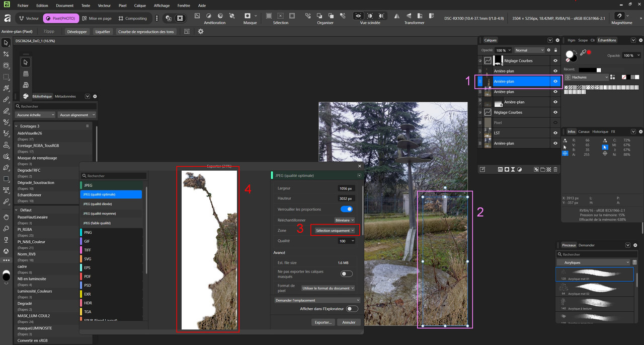
Task: Collapse the Ecretages 3 library category
Action: click(x=16, y=126)
